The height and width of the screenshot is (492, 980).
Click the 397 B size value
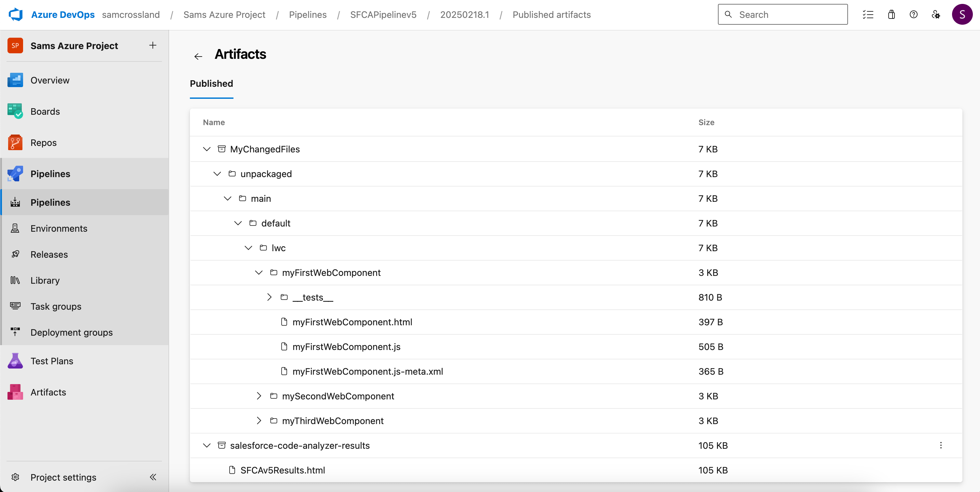710,322
